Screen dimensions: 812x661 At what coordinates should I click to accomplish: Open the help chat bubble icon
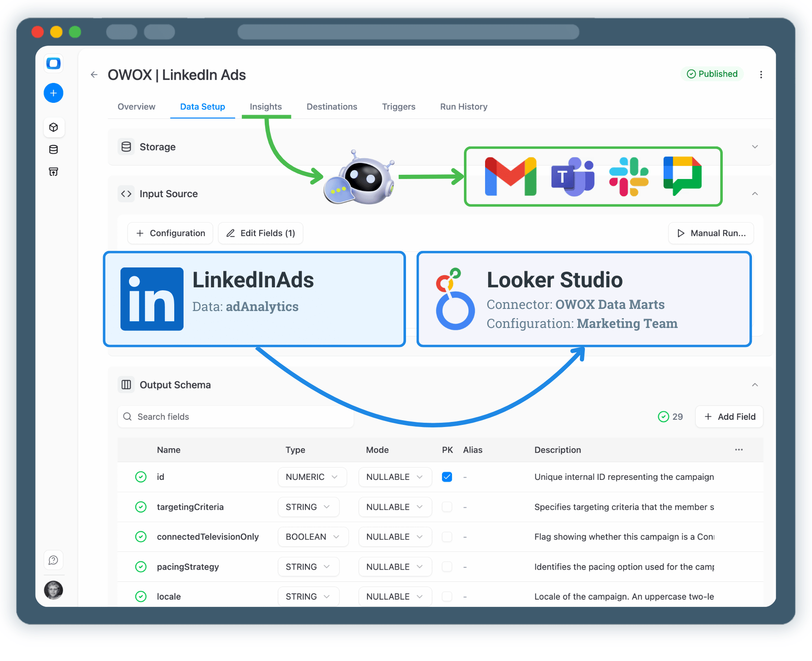pos(53,560)
